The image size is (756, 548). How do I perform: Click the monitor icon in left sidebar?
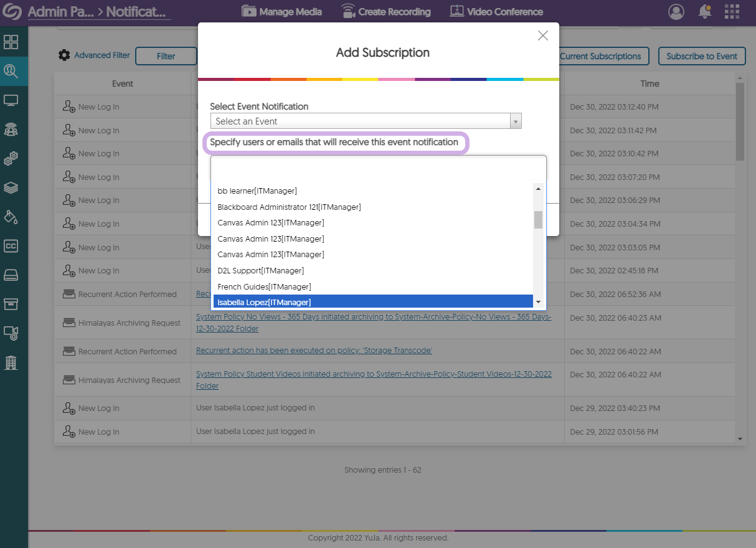[11, 100]
